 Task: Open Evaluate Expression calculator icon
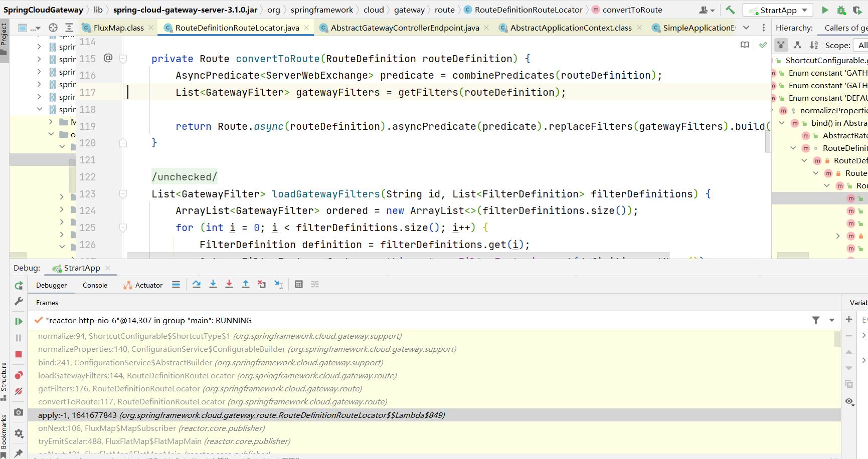pos(299,285)
